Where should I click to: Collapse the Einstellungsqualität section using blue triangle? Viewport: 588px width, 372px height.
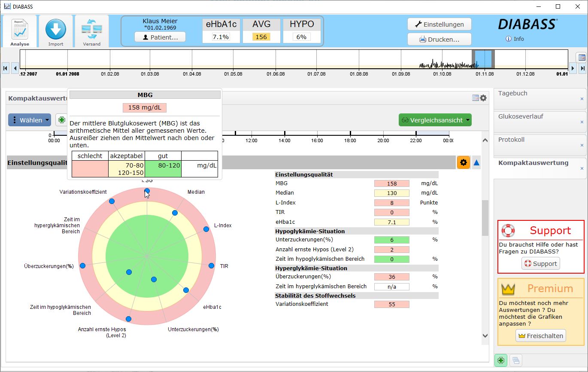[x=476, y=163]
